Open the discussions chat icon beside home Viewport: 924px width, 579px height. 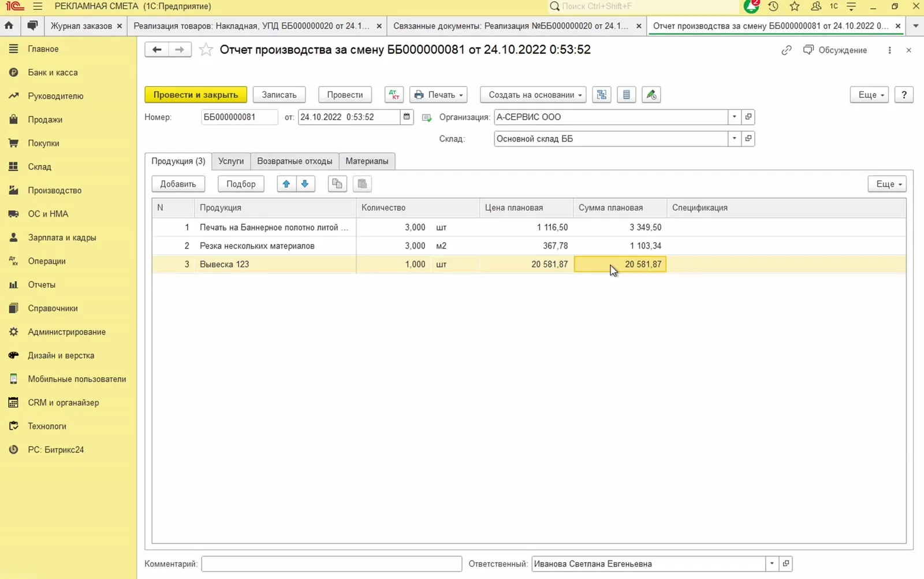pos(32,25)
